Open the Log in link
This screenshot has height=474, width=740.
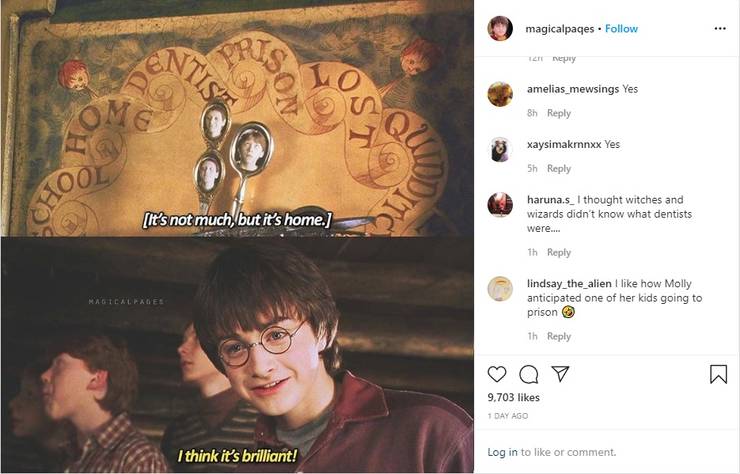502,452
